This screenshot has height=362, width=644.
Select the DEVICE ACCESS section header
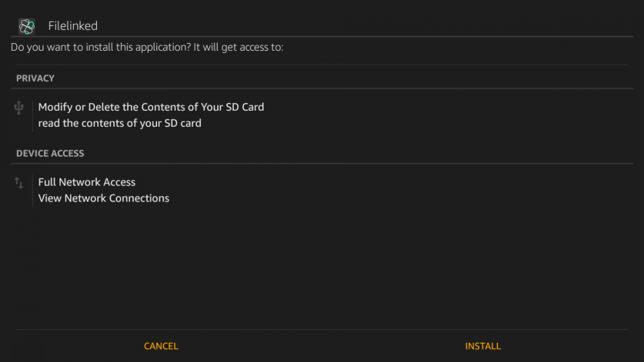tap(50, 154)
